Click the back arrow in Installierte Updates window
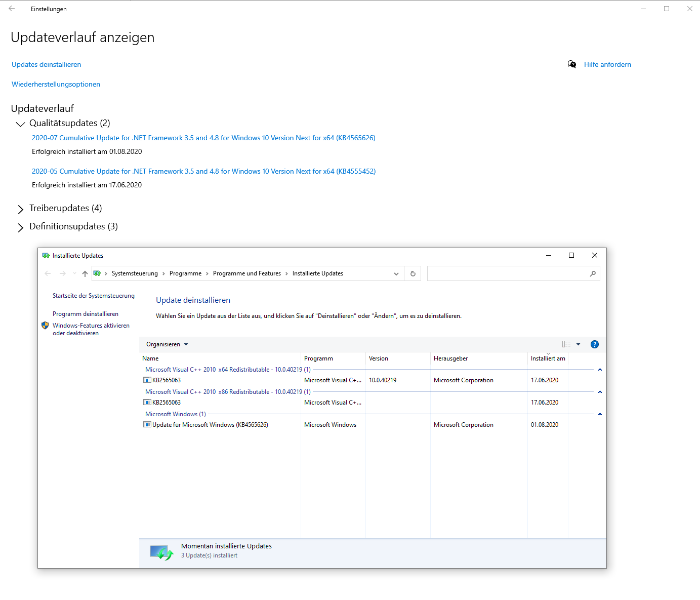The image size is (700, 600). pos(48,273)
